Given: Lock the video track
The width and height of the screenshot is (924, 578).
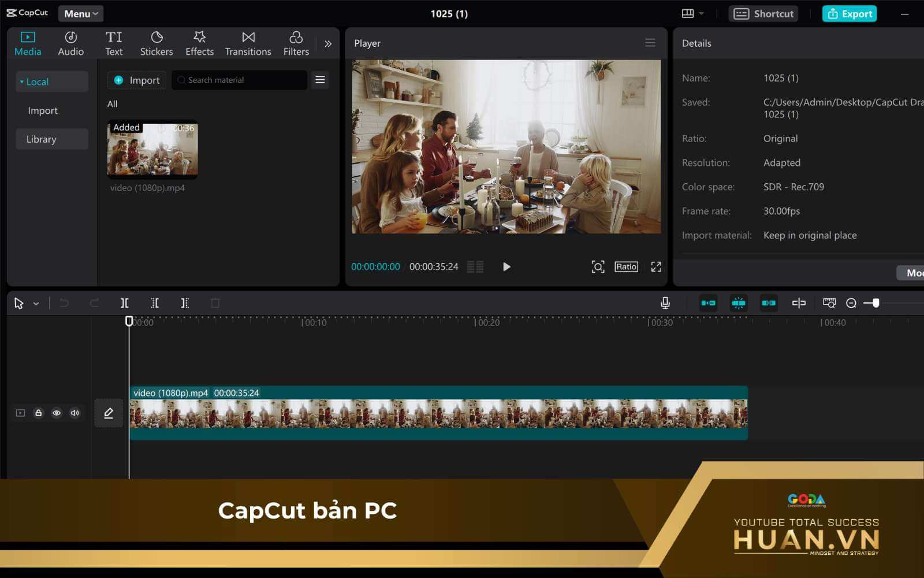Looking at the screenshot, I should (38, 413).
